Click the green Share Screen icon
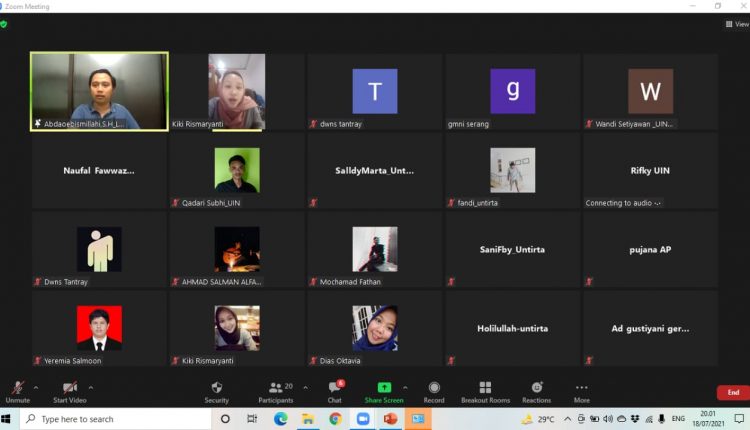The width and height of the screenshot is (750, 430). 383,387
